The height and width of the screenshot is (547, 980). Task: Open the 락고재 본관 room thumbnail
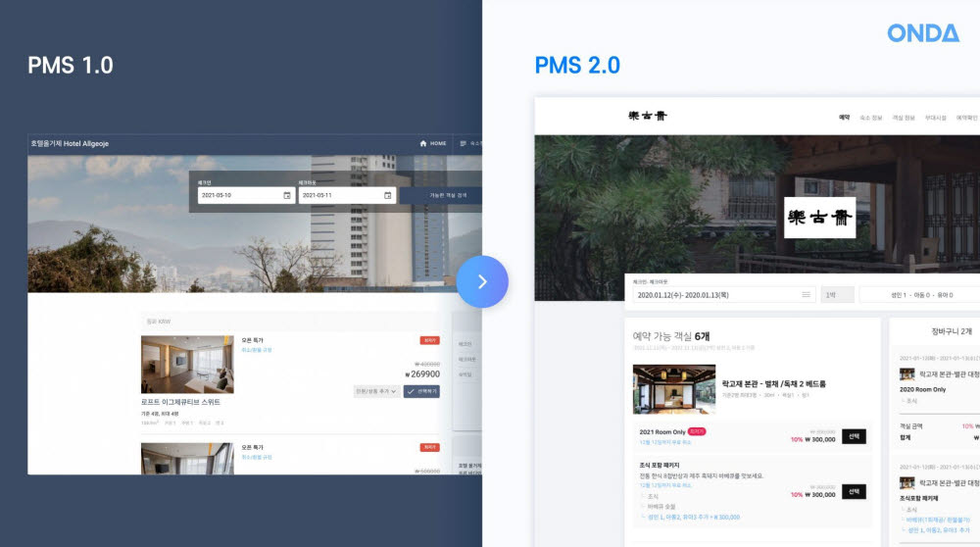coord(674,389)
